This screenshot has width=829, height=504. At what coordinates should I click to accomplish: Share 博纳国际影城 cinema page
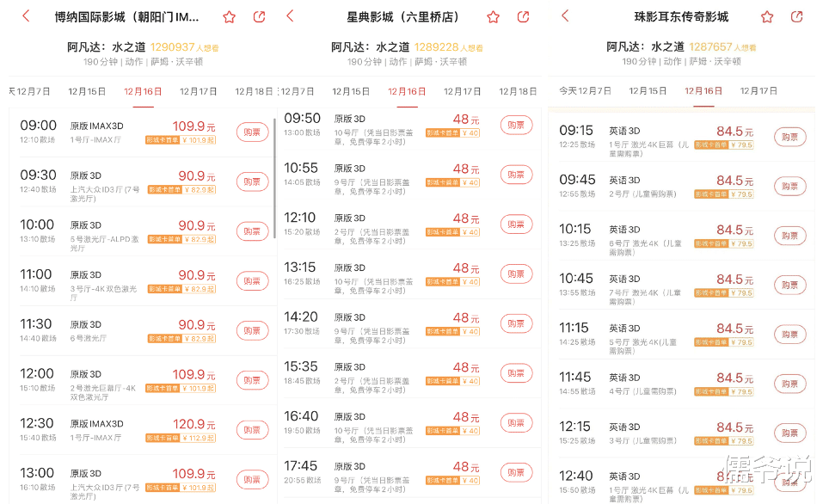point(259,17)
